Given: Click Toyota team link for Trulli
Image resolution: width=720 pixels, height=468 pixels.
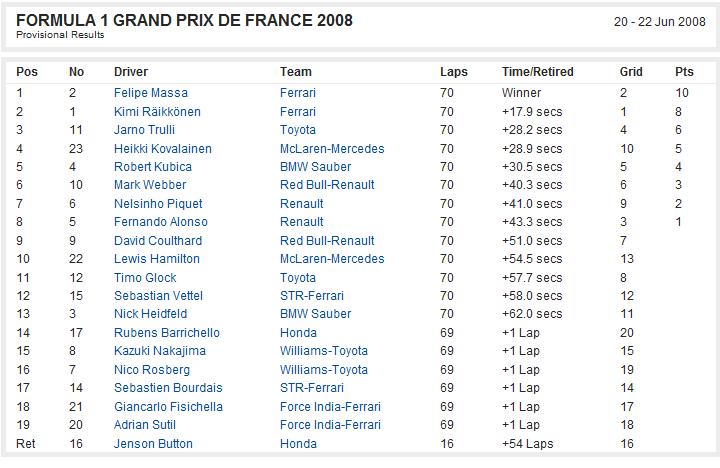Looking at the screenshot, I should tap(298, 130).
